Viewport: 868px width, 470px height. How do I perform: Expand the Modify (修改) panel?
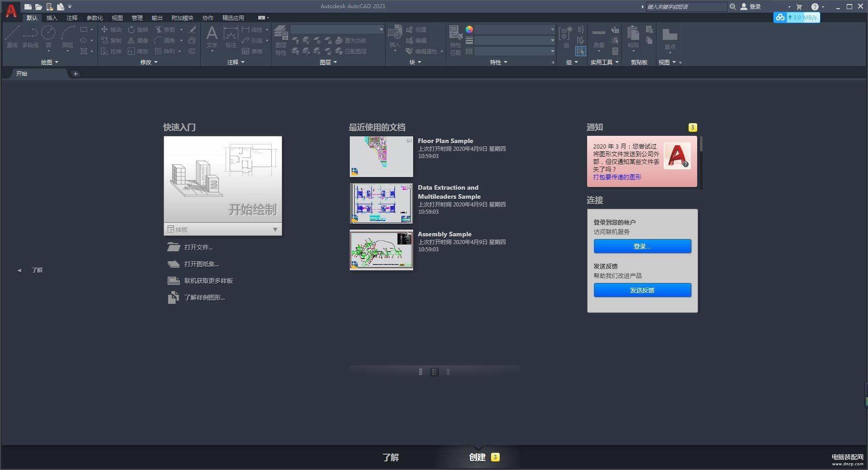(149, 62)
